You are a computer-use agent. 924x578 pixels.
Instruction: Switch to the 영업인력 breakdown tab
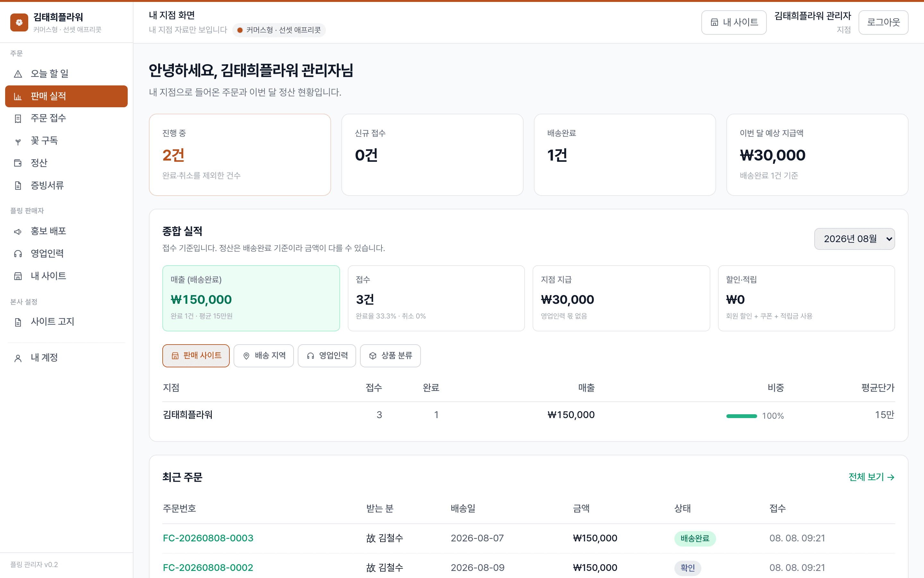click(327, 356)
